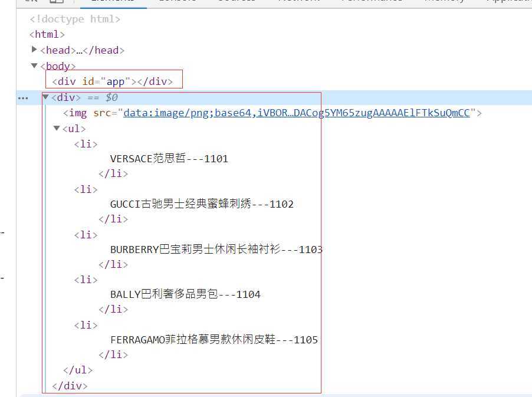
Task: Collapse the ul list node
Action: click(x=57, y=128)
